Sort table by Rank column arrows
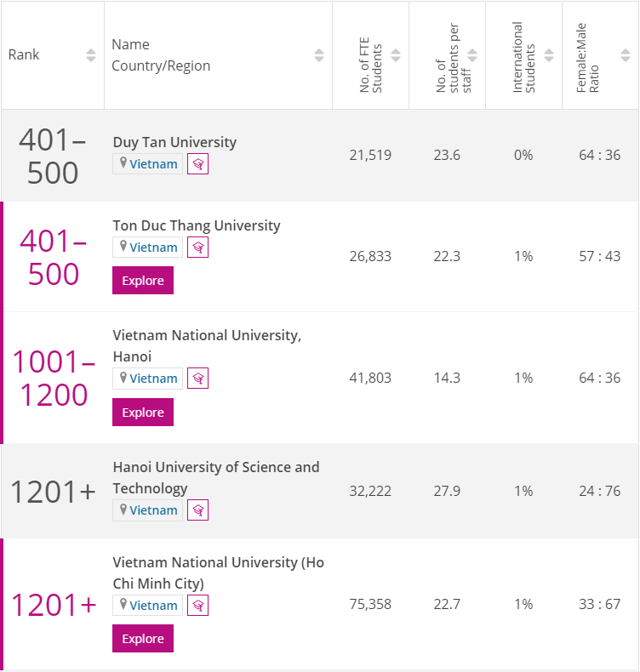Viewport: 640px width, 672px height. pyautogui.click(x=91, y=55)
